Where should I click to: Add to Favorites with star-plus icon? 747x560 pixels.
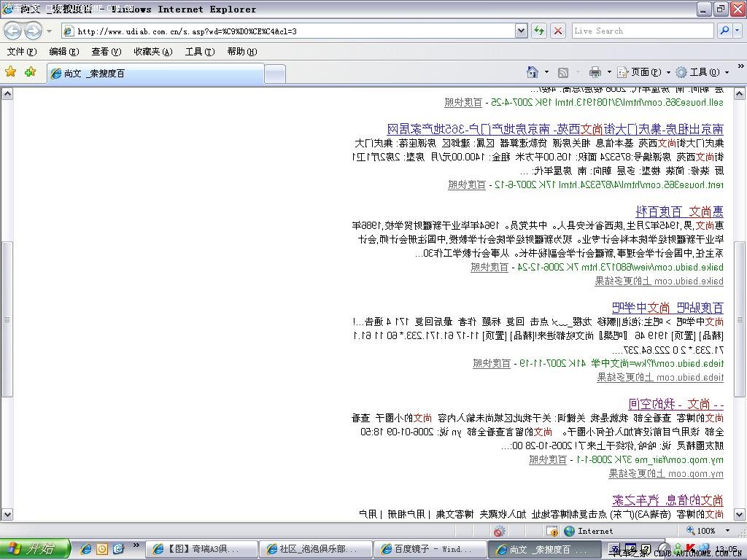point(31,72)
